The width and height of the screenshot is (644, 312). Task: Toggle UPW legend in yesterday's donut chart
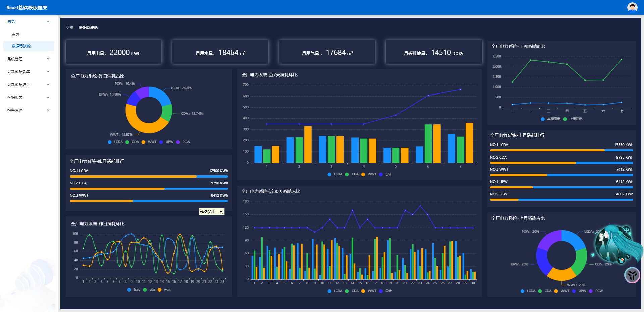coord(166,142)
